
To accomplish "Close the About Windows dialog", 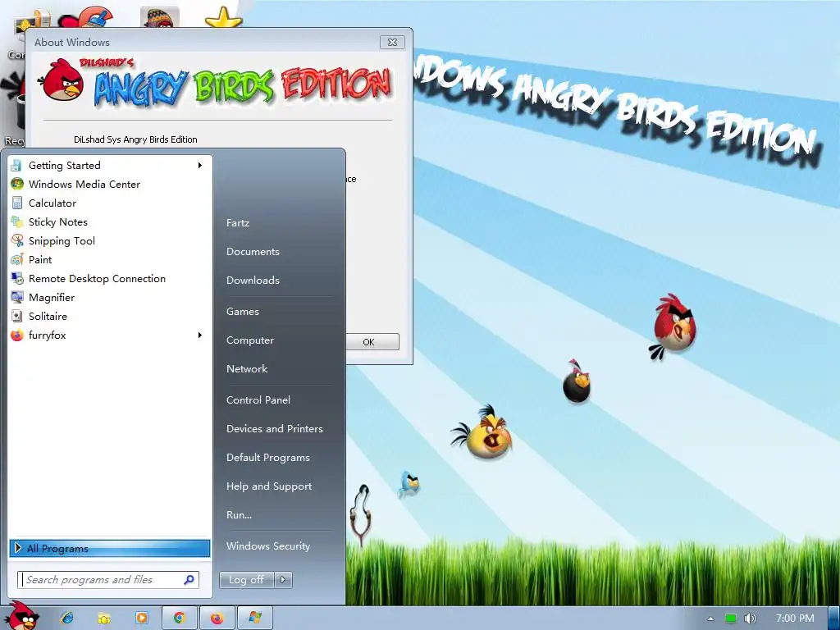I will click(x=392, y=43).
